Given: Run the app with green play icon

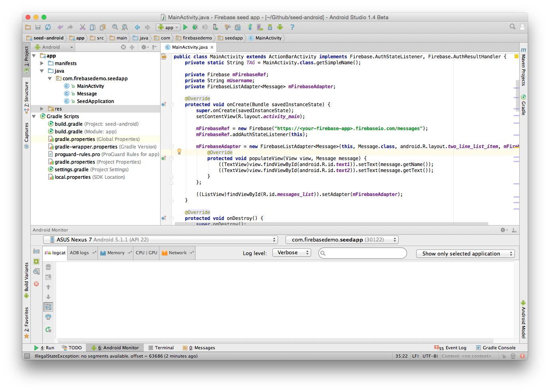Looking at the screenshot, I should (x=185, y=27).
